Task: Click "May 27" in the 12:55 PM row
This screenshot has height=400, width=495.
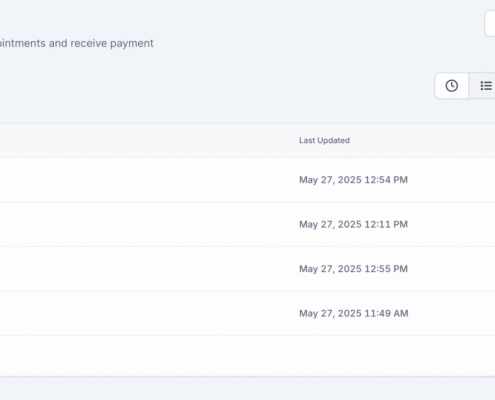Action: tap(317, 269)
